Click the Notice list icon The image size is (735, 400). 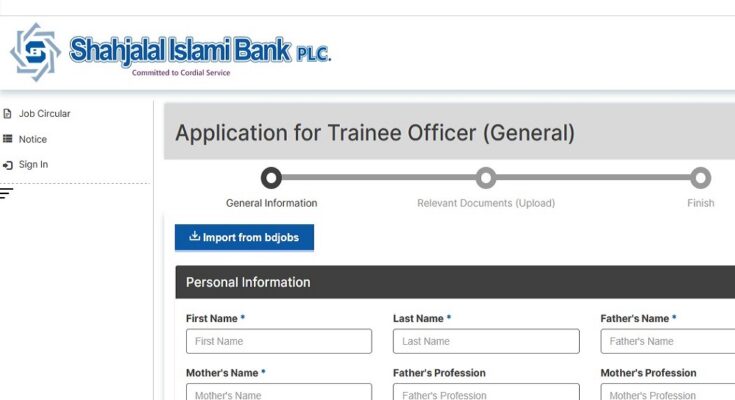8,139
